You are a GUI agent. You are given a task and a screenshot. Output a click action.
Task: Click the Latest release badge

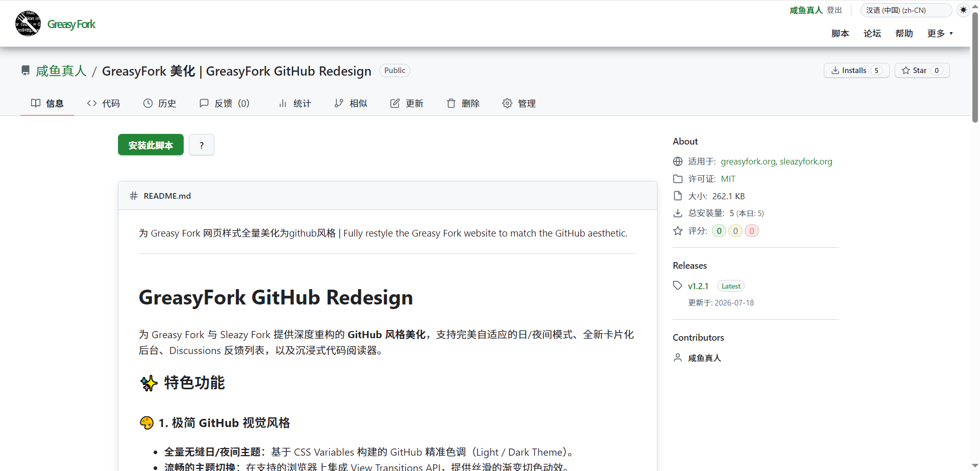[731, 286]
